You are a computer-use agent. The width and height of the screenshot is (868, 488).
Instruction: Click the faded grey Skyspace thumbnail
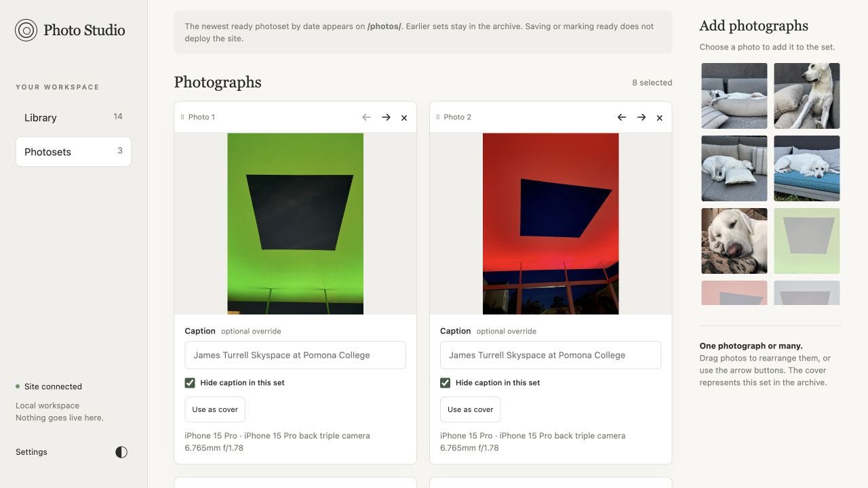click(807, 293)
